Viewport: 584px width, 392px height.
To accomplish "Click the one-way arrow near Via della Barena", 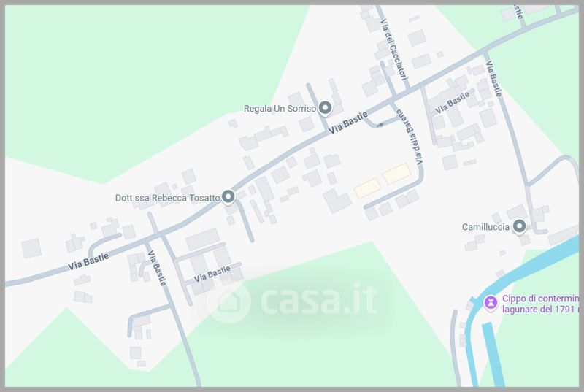I will point(380,125).
